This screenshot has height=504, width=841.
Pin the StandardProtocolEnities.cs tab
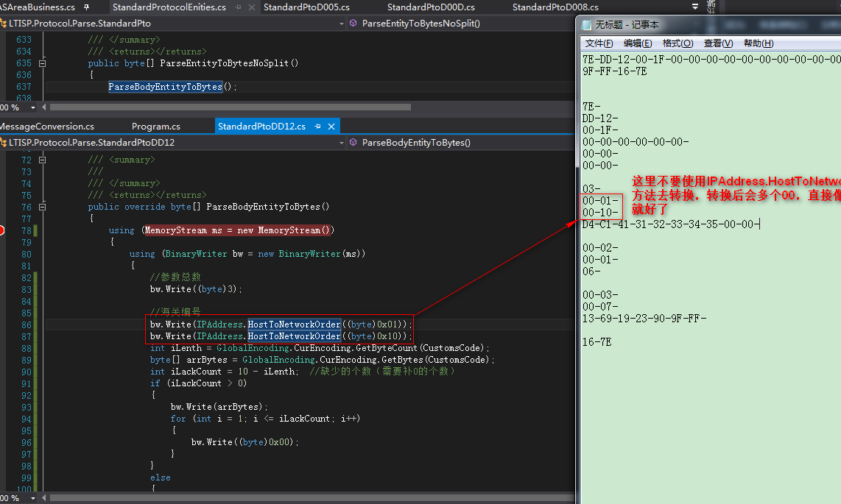(x=238, y=7)
